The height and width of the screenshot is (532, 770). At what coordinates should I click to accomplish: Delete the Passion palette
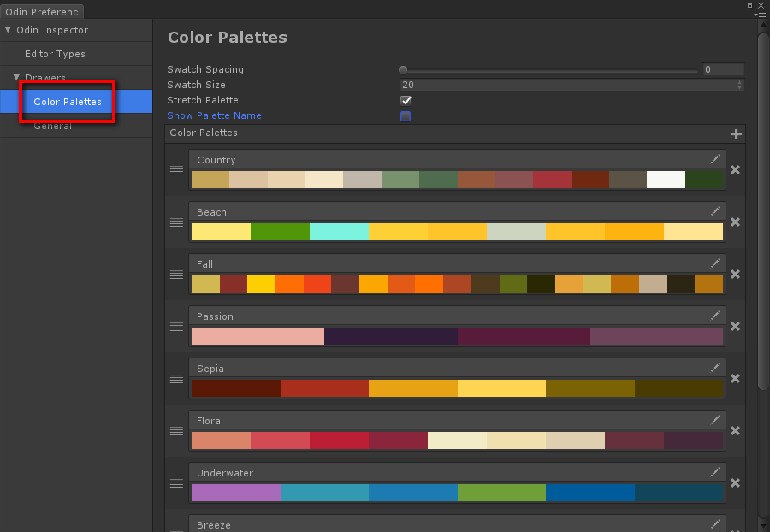tap(735, 327)
